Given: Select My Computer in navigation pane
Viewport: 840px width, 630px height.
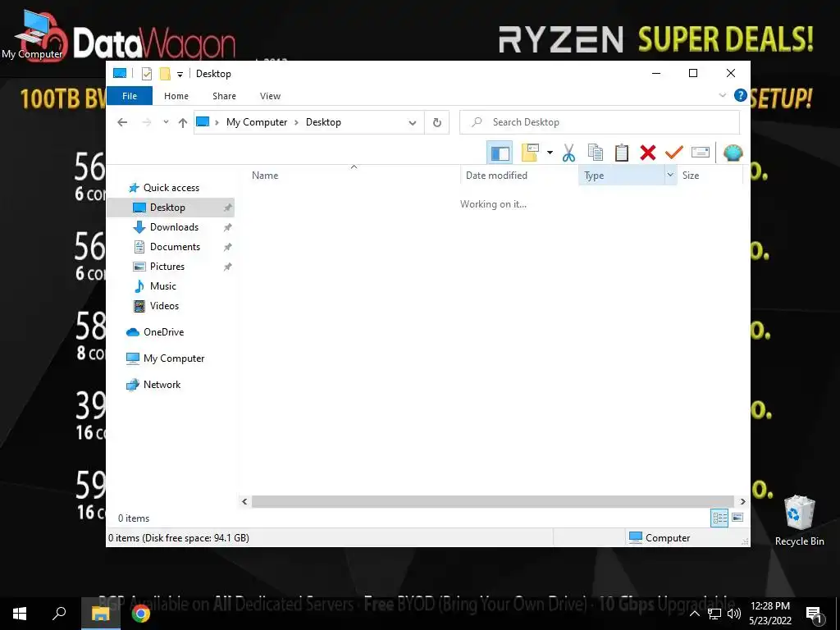Looking at the screenshot, I should (173, 358).
